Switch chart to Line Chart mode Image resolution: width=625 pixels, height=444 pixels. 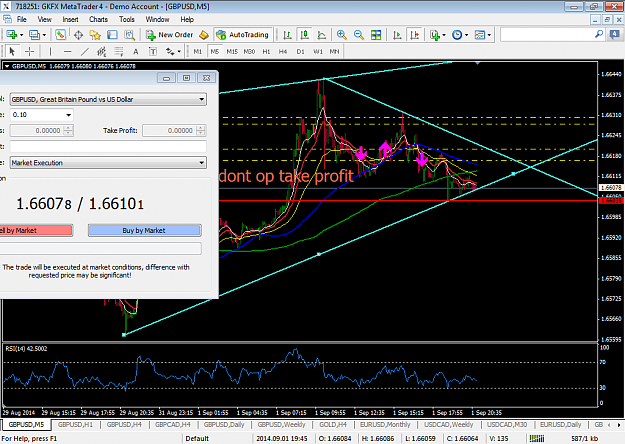coord(322,35)
